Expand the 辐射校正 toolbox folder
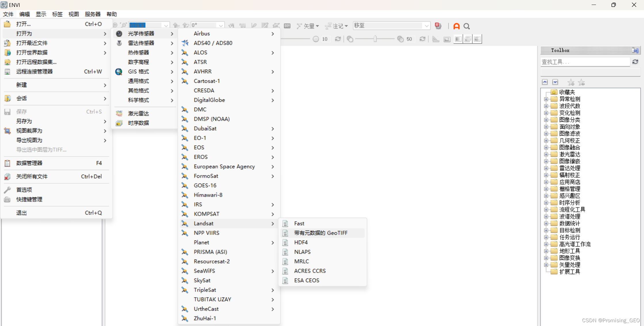The image size is (644, 326). tap(546, 175)
